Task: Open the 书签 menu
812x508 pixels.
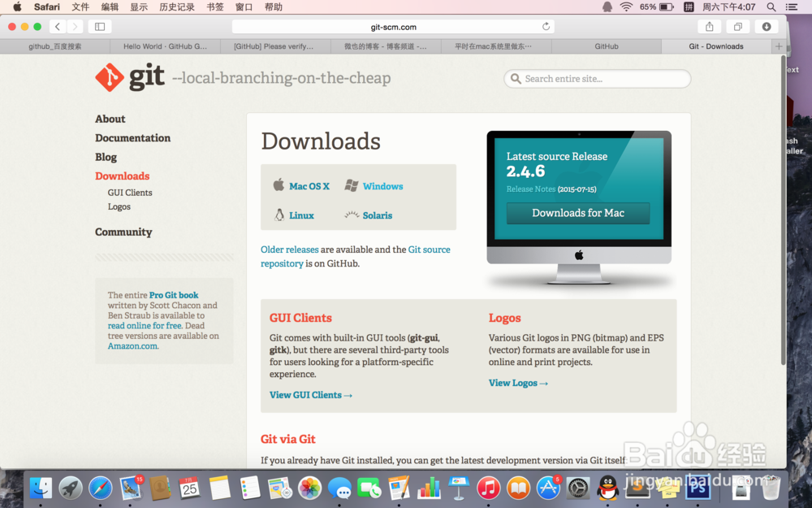Action: (x=215, y=7)
